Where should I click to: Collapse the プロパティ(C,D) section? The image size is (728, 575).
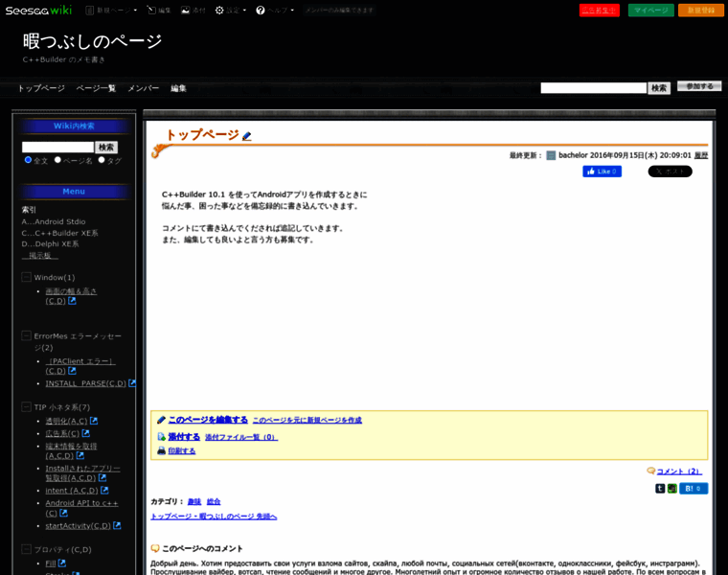click(27, 549)
